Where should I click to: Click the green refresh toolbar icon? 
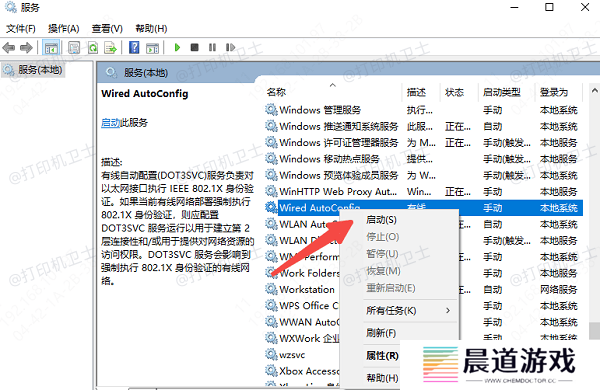(x=93, y=48)
